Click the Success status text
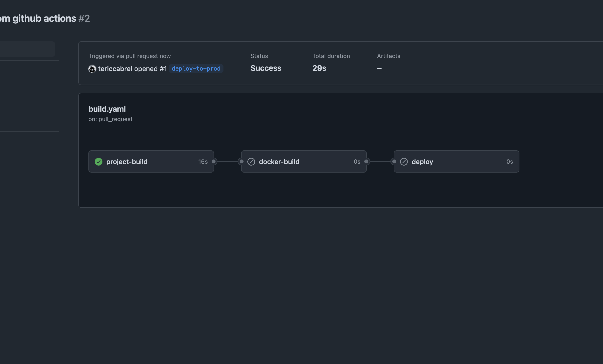The width and height of the screenshot is (603, 364). pyautogui.click(x=266, y=68)
